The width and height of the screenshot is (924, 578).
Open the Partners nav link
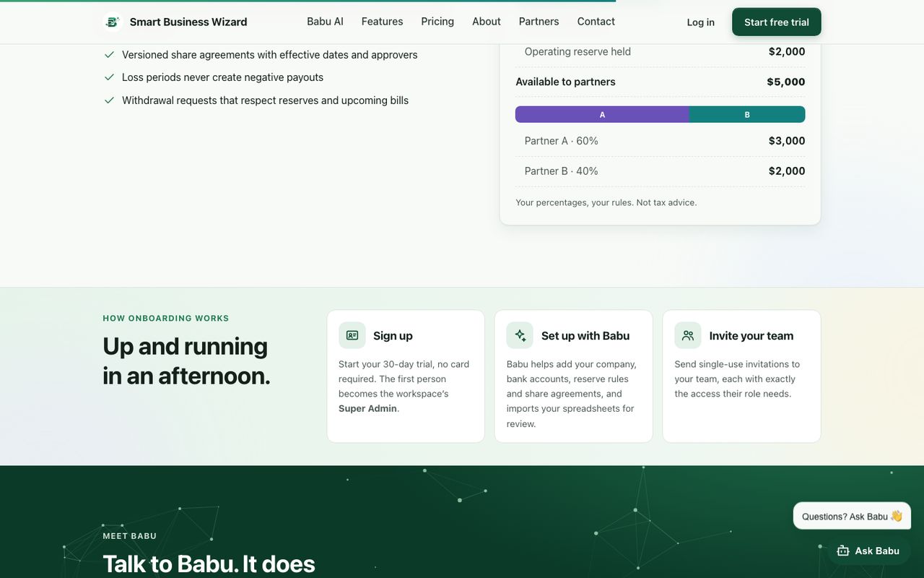tap(539, 22)
